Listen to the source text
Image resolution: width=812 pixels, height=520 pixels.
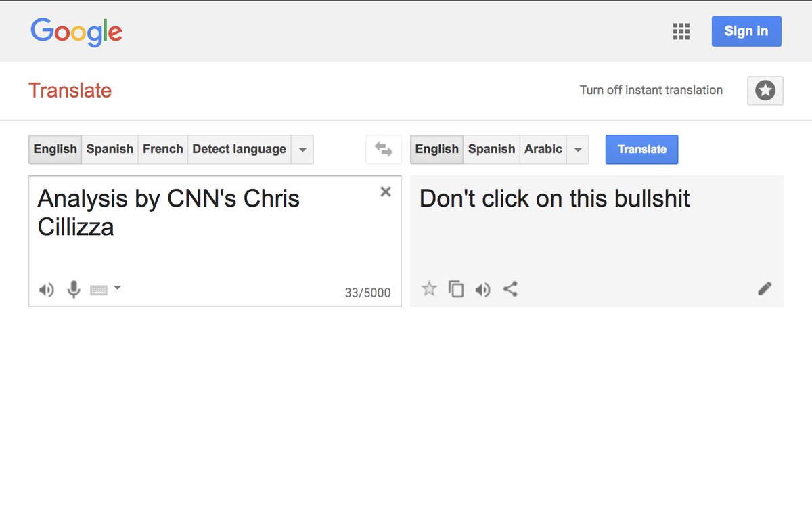click(x=46, y=290)
